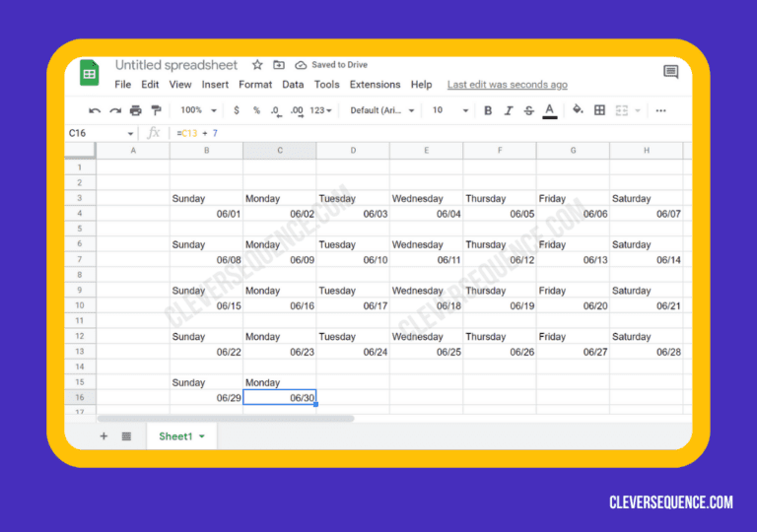757x532 pixels.
Task: Open the Edit menu
Action: (x=150, y=85)
